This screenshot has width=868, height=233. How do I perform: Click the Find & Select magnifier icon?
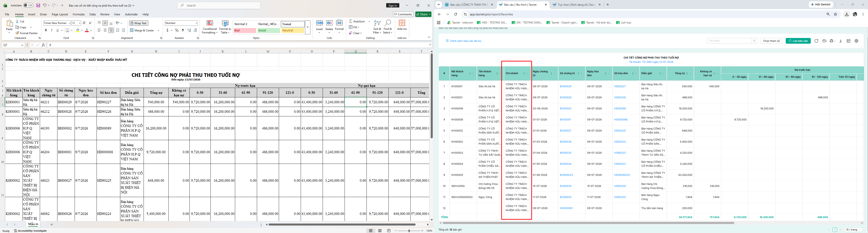388,23
